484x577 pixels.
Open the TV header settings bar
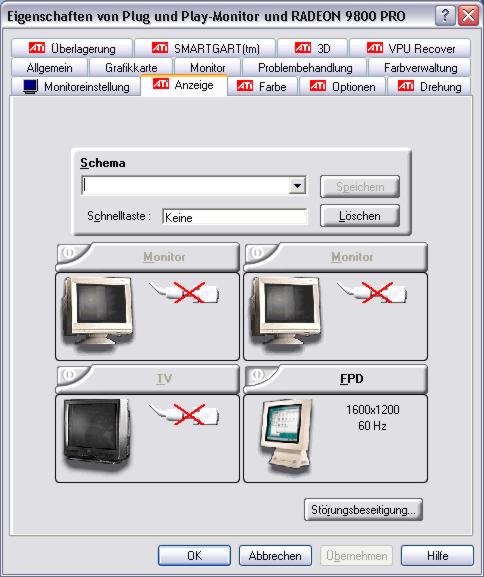click(x=147, y=379)
